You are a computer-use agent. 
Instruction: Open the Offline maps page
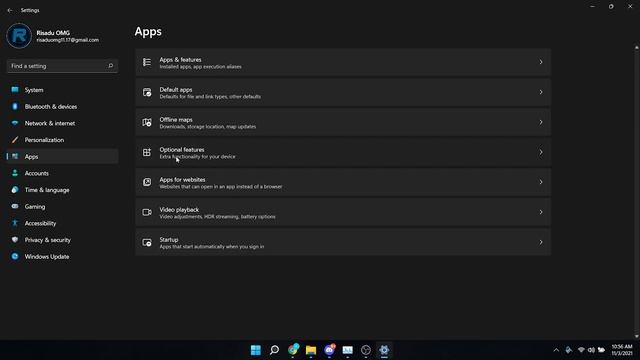click(343, 122)
